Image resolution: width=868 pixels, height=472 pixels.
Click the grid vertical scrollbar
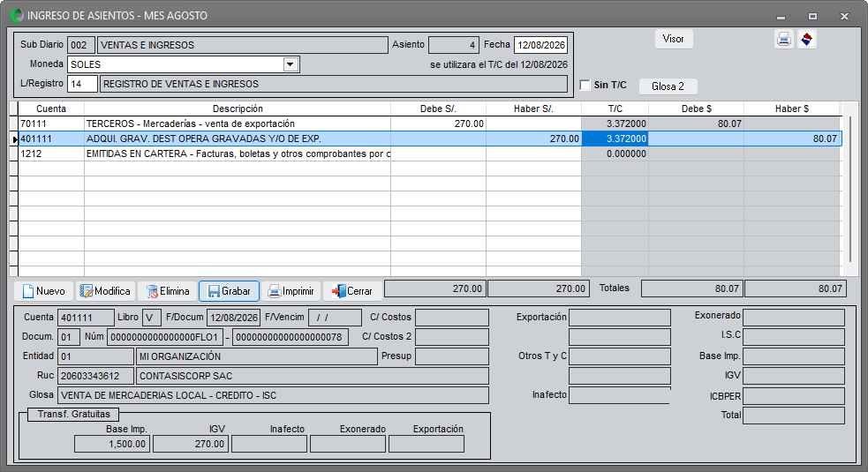click(x=850, y=189)
